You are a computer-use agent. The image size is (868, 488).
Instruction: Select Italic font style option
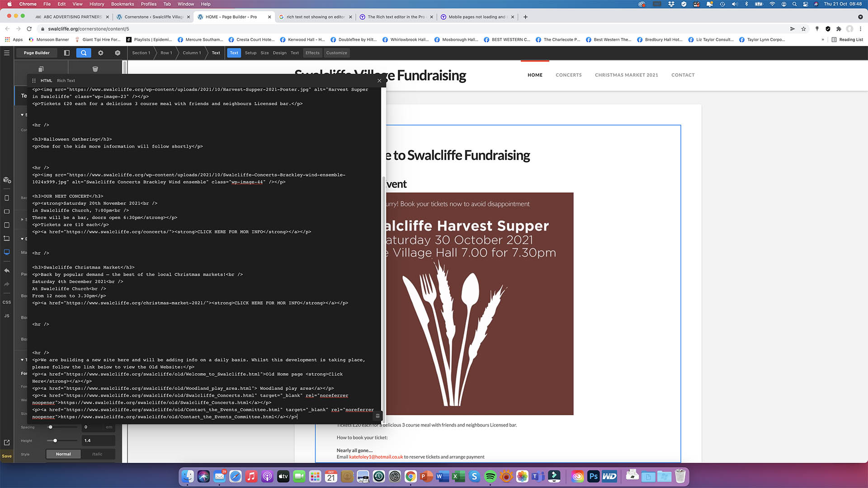97,454
